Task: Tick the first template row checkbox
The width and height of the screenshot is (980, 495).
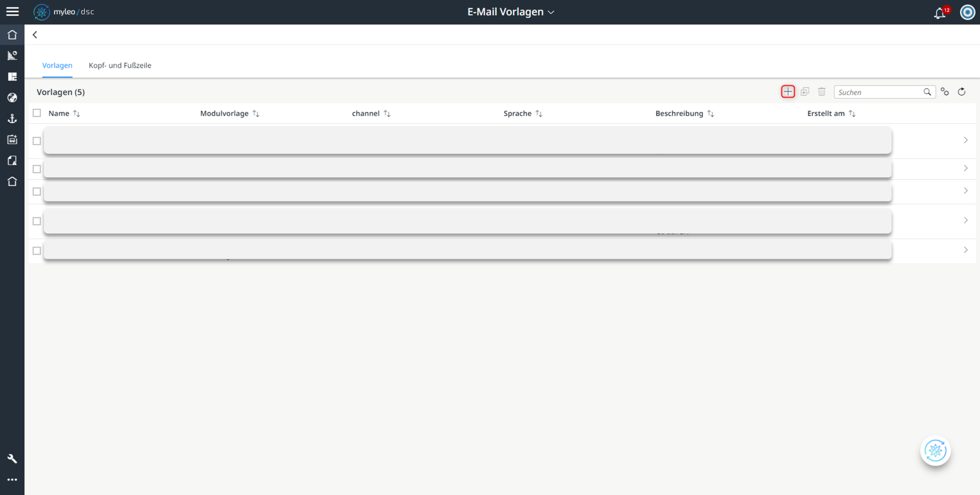Action: 37,141
